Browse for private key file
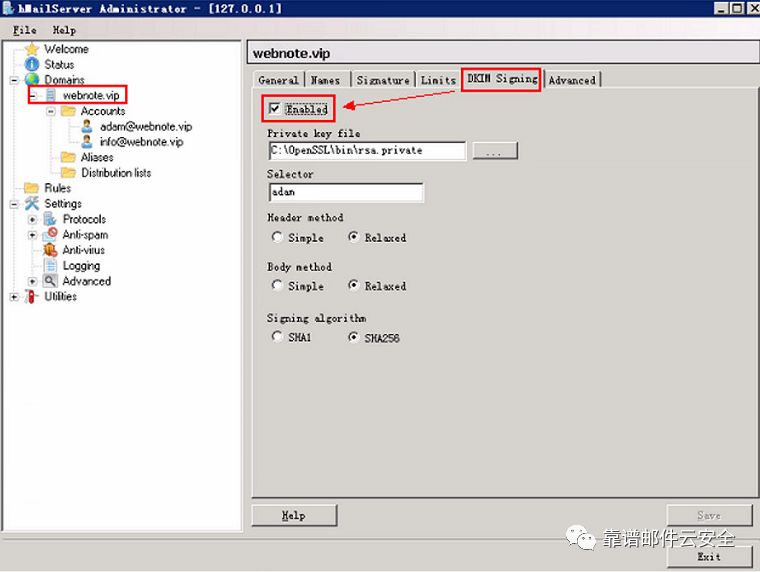 pyautogui.click(x=494, y=151)
